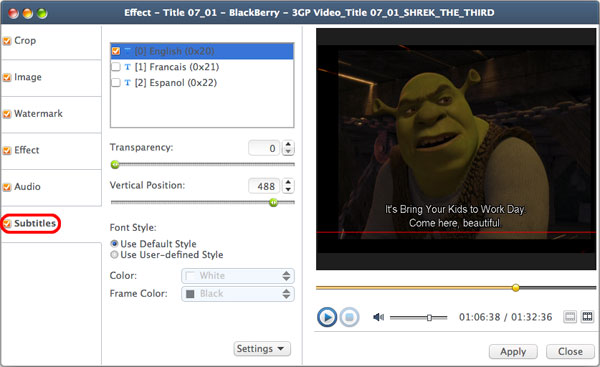Toggle the Audio checkbox
Image resolution: width=600 pixels, height=367 pixels.
tap(7, 187)
